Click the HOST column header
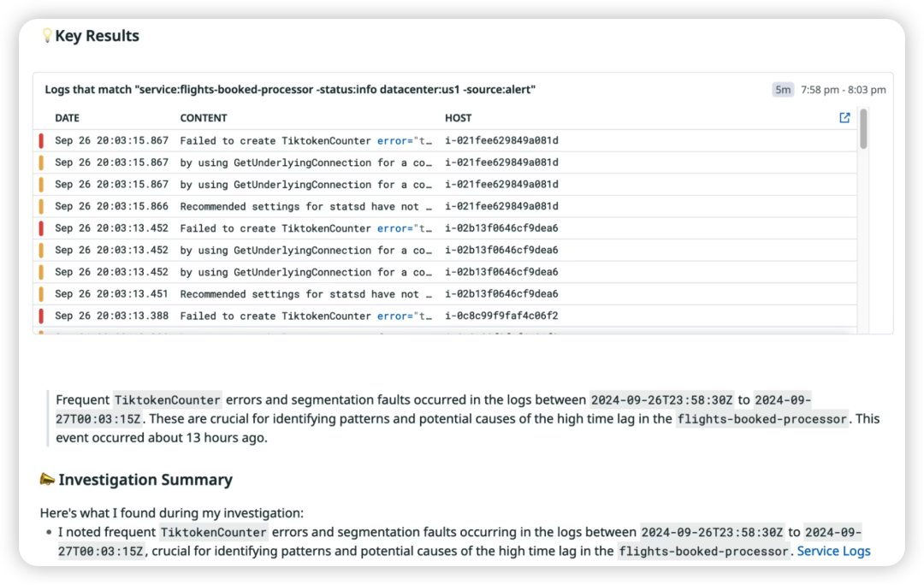Image resolution: width=924 pixels, height=585 pixels. click(x=458, y=118)
